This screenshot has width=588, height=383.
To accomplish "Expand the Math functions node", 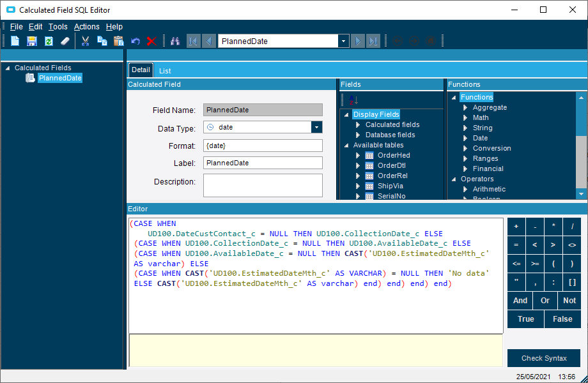I will [465, 117].
